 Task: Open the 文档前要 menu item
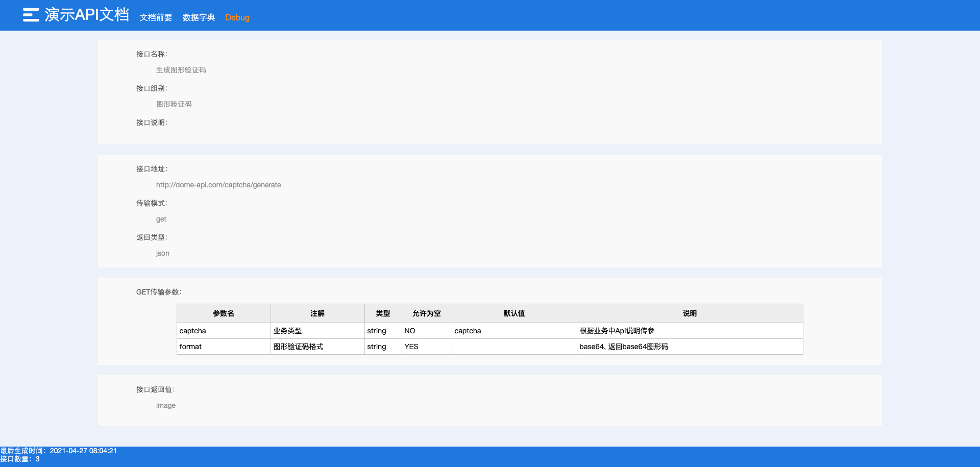(156, 17)
